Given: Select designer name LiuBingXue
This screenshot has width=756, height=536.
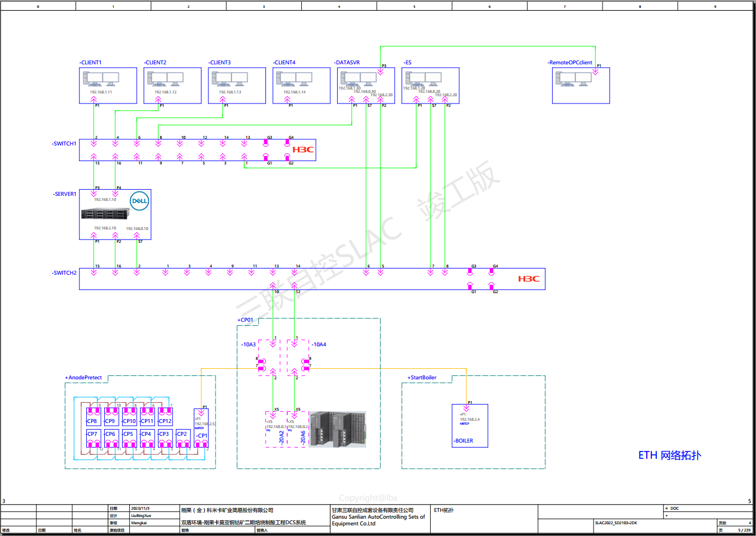Looking at the screenshot, I should pyautogui.click(x=141, y=516).
